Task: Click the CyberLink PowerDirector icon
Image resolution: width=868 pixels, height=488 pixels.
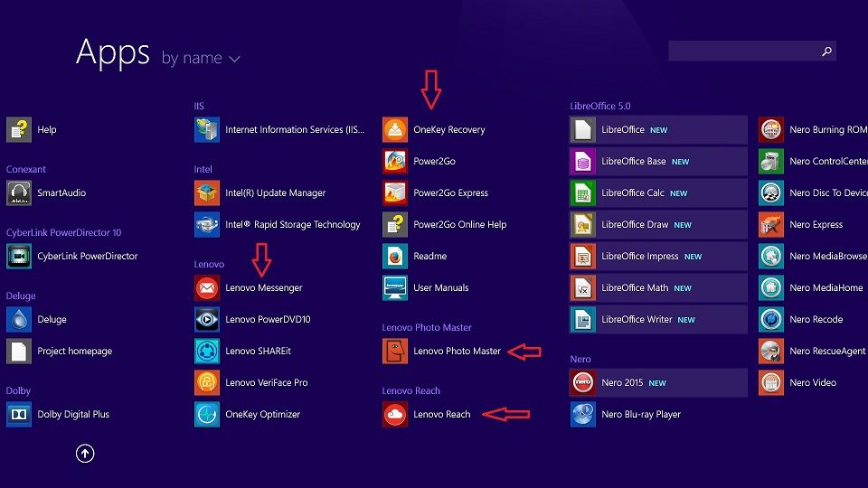Action: [x=19, y=257]
